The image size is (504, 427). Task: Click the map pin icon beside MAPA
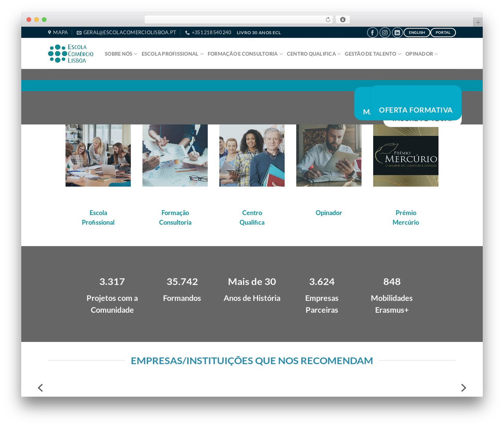(x=50, y=33)
